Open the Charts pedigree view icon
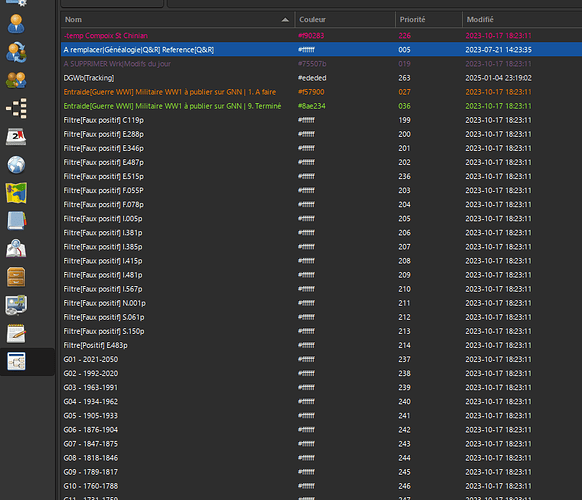 point(16,108)
